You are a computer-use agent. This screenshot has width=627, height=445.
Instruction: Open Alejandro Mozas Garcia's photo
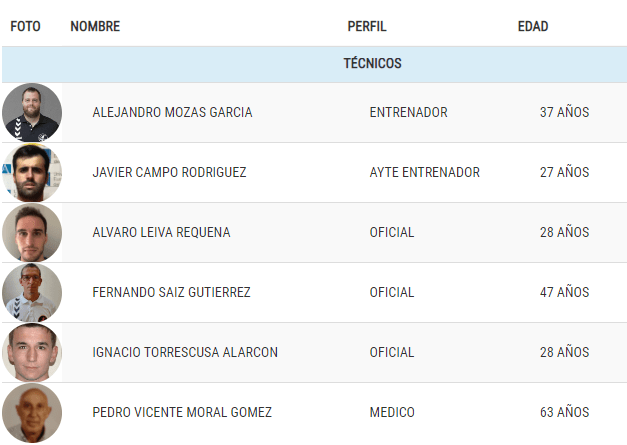(32, 112)
